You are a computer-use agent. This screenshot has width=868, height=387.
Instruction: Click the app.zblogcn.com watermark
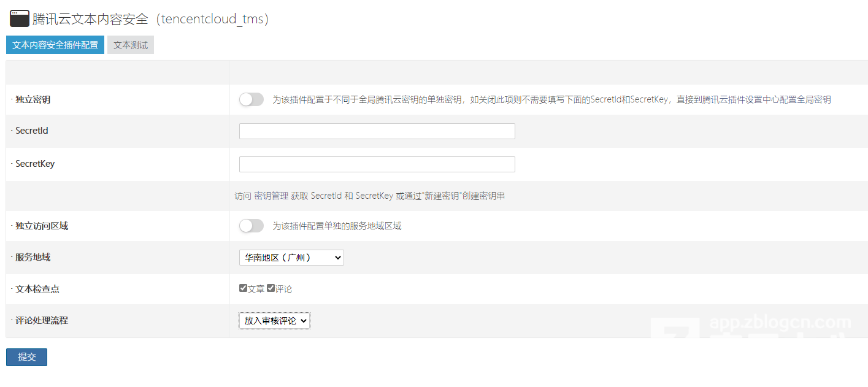pyautogui.click(x=780, y=323)
